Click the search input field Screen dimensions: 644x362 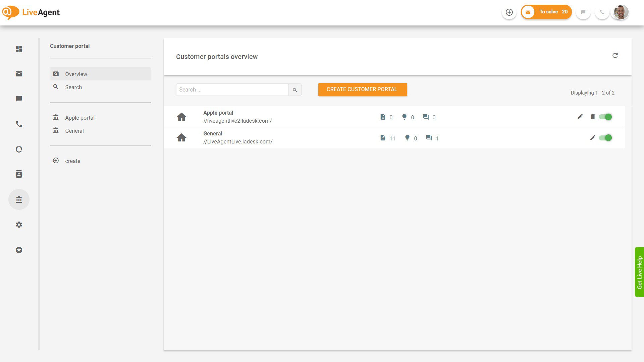pos(232,90)
